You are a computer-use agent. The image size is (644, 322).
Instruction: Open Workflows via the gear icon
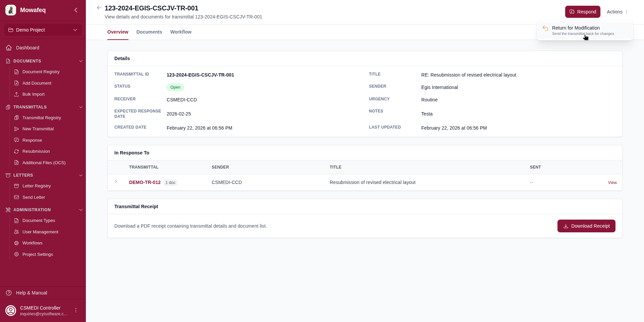pos(16,243)
